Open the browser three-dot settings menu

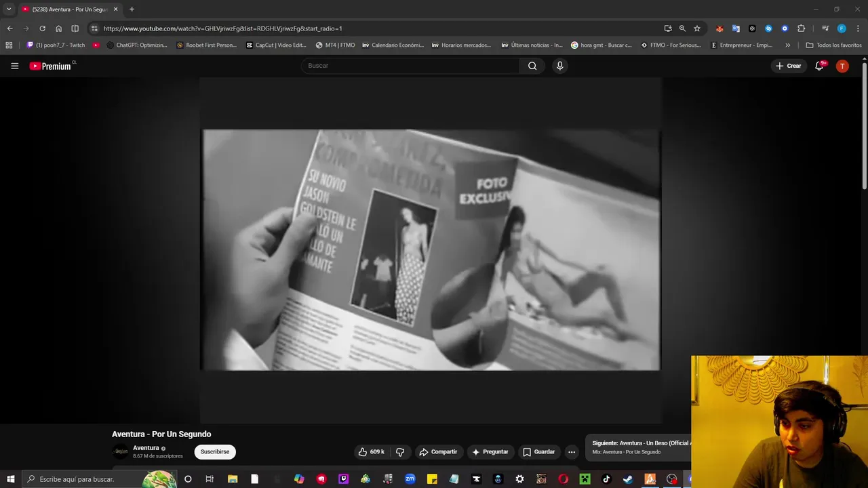tap(858, 28)
